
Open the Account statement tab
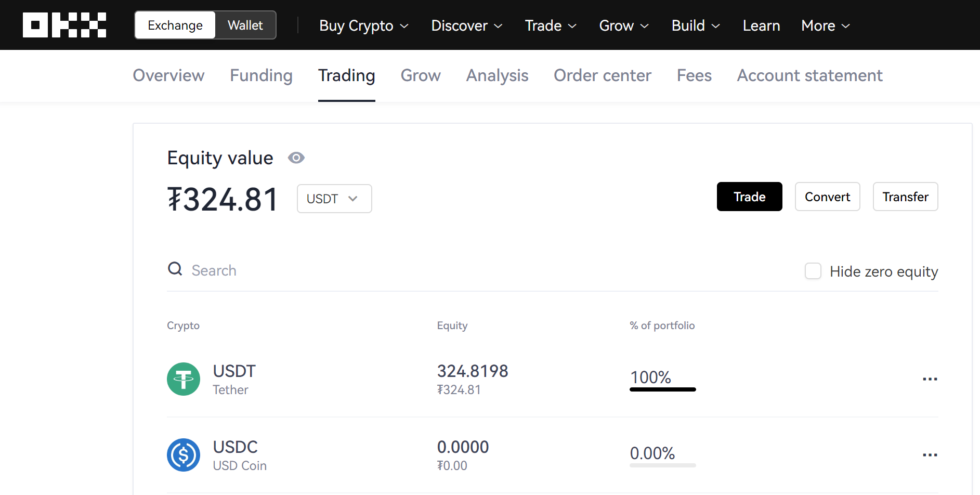[x=809, y=75]
